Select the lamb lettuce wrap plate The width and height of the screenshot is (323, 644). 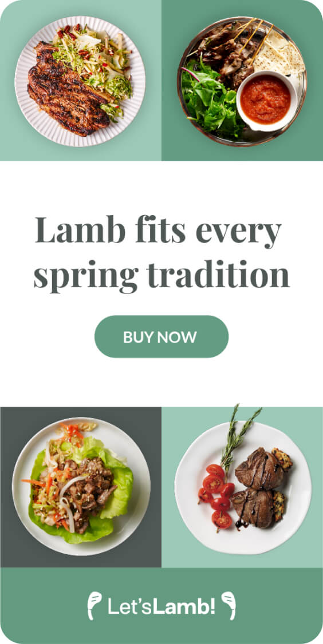(81, 487)
